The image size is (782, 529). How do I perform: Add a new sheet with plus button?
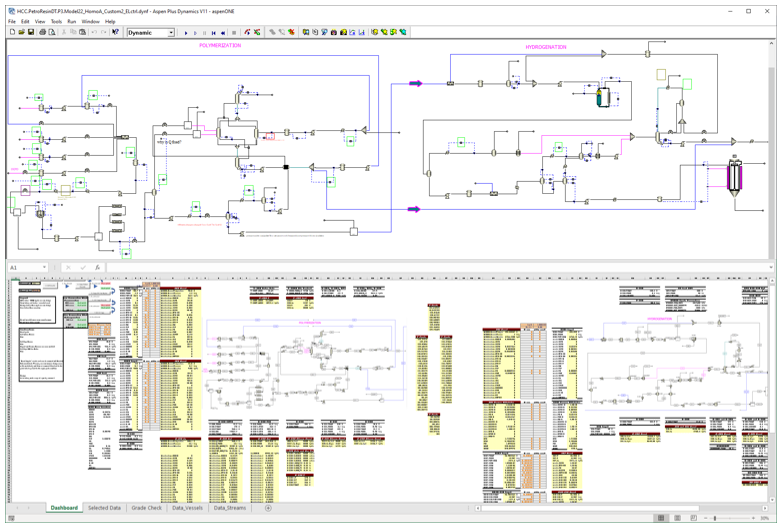268,508
